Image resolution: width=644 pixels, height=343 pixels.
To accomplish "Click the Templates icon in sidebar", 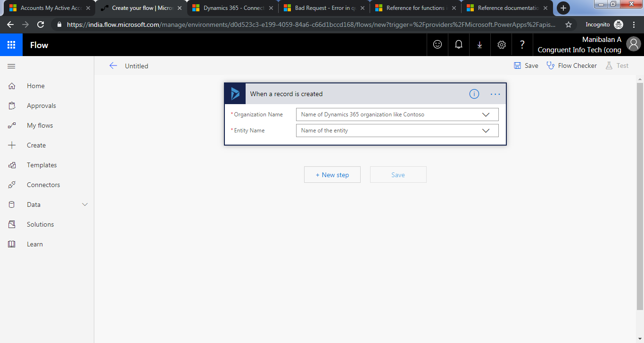I will tap(12, 165).
